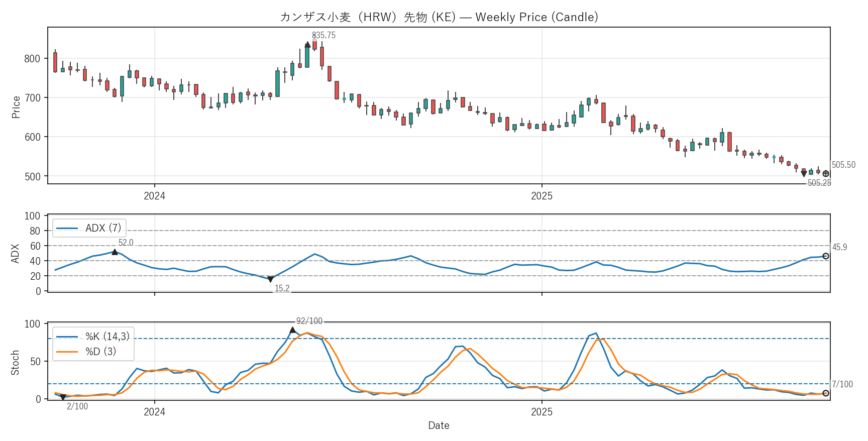The width and height of the screenshot is (868, 441).
Task: Click the 835.75 price high triangle marker
Action: point(307,45)
